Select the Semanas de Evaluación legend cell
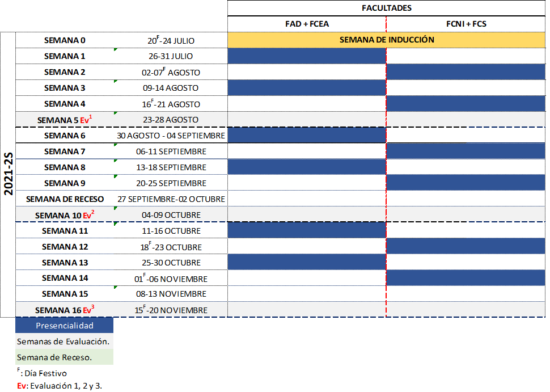This screenshot has height=392, width=550. coord(64,342)
